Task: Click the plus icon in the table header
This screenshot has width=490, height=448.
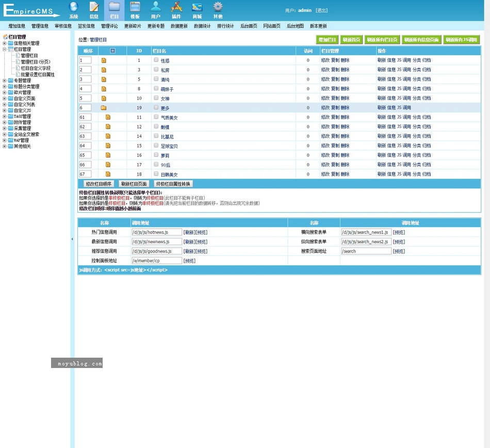Action: coord(112,51)
